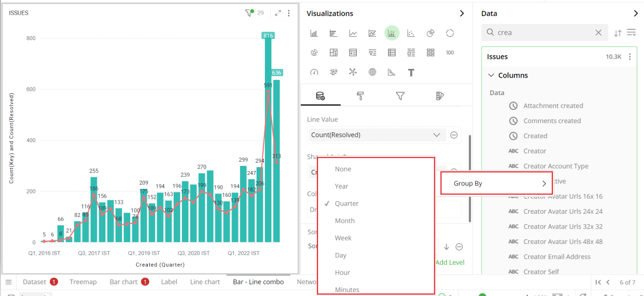Open the Group By submenu

497,183
